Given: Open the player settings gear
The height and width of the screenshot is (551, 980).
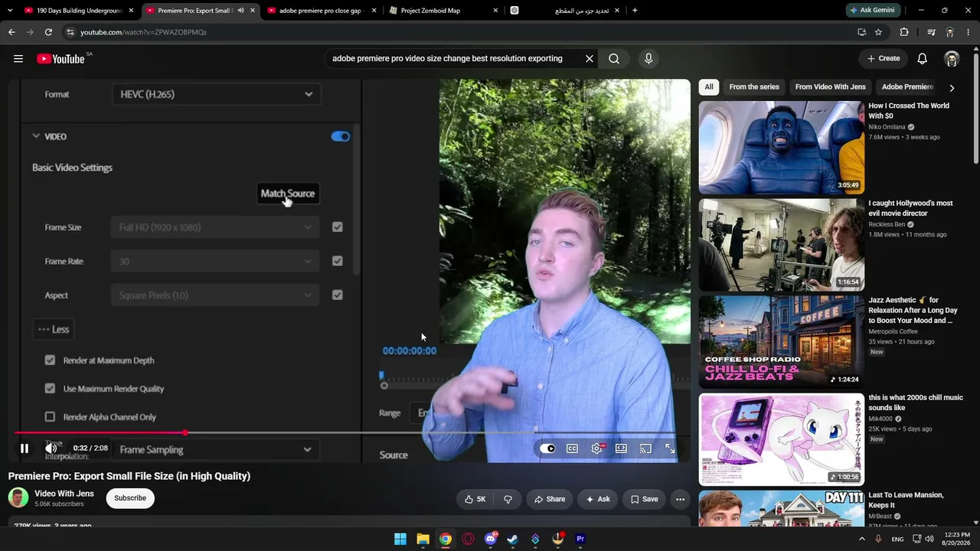Looking at the screenshot, I should point(597,448).
